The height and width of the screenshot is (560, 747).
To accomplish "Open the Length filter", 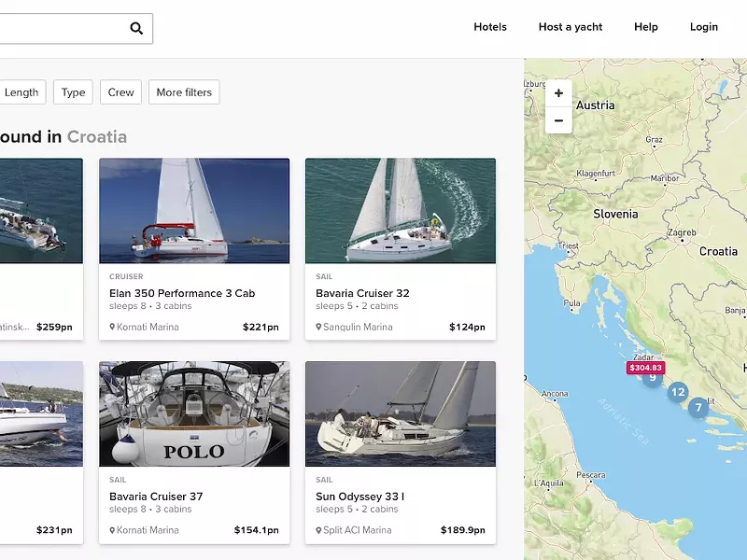I will (x=21, y=92).
